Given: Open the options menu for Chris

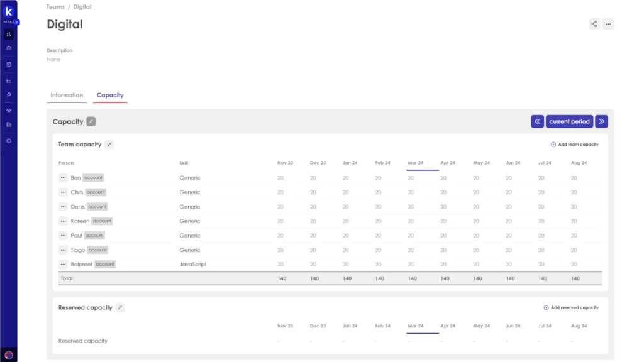Looking at the screenshot, I should 63,192.
